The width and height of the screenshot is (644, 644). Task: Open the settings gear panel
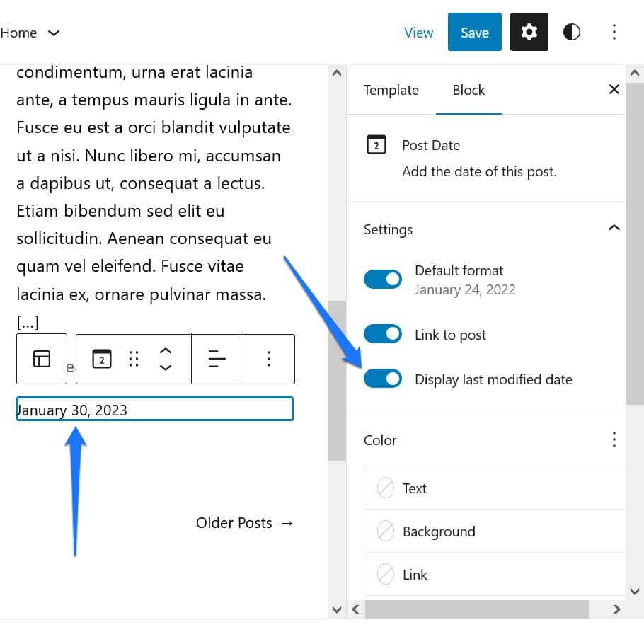click(x=529, y=32)
